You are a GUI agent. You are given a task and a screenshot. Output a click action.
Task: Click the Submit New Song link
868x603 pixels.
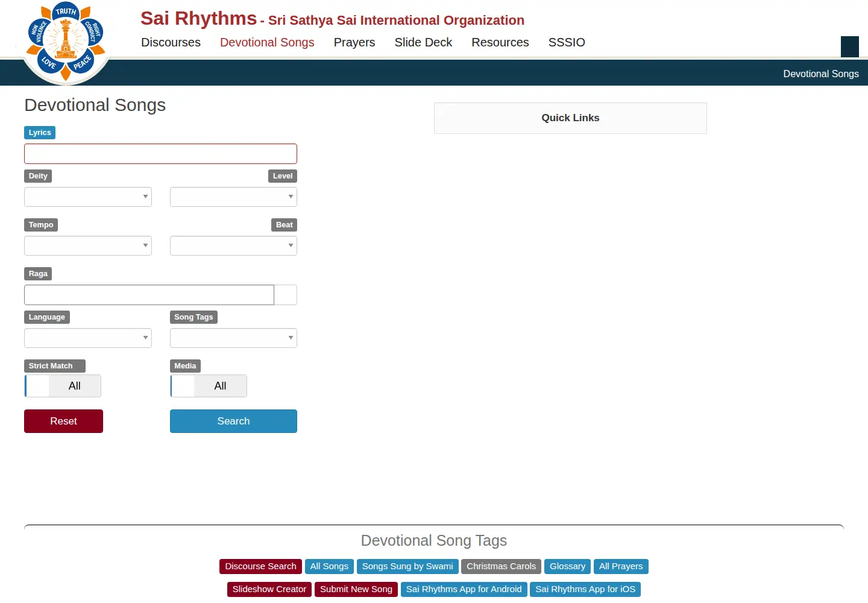(x=356, y=589)
